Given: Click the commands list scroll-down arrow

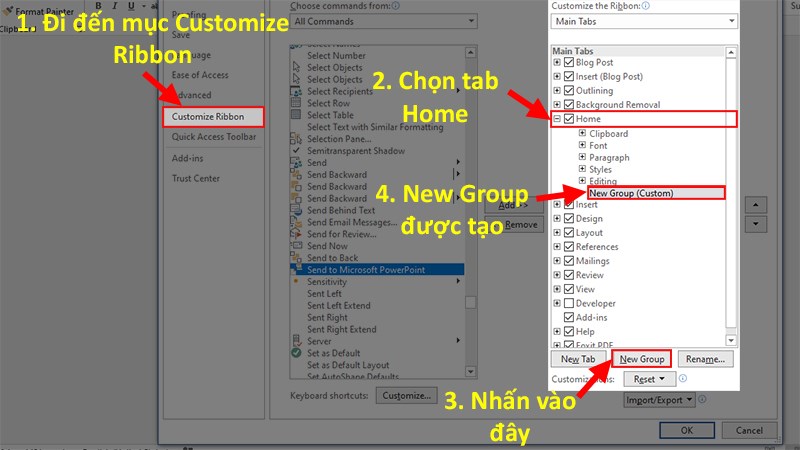Looking at the screenshot, I should (470, 372).
